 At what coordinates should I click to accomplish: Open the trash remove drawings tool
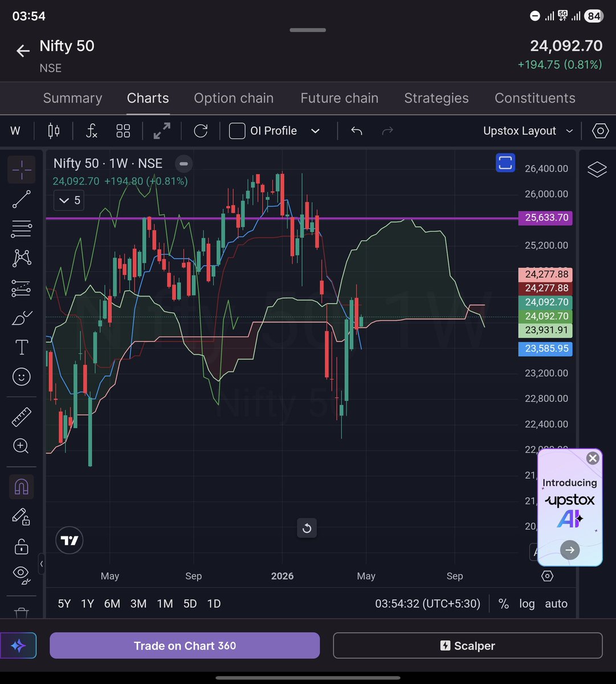pos(22,613)
